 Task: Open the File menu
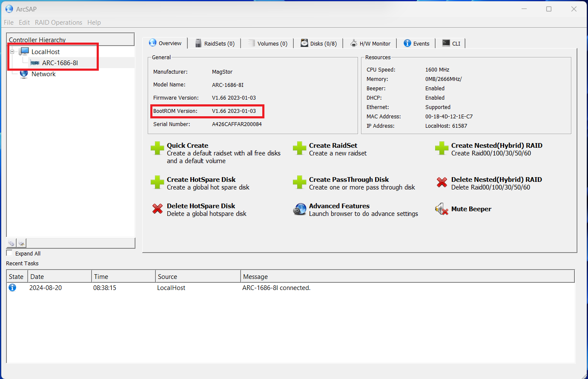9,23
